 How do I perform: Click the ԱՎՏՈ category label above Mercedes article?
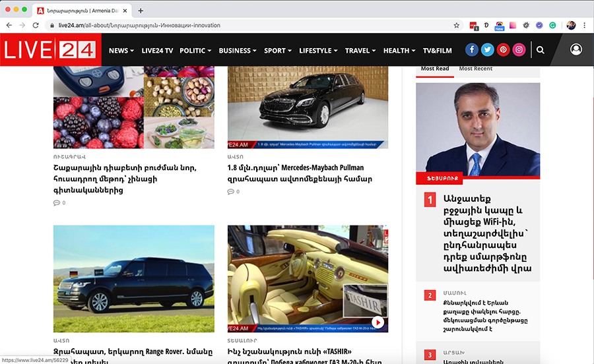click(235, 157)
